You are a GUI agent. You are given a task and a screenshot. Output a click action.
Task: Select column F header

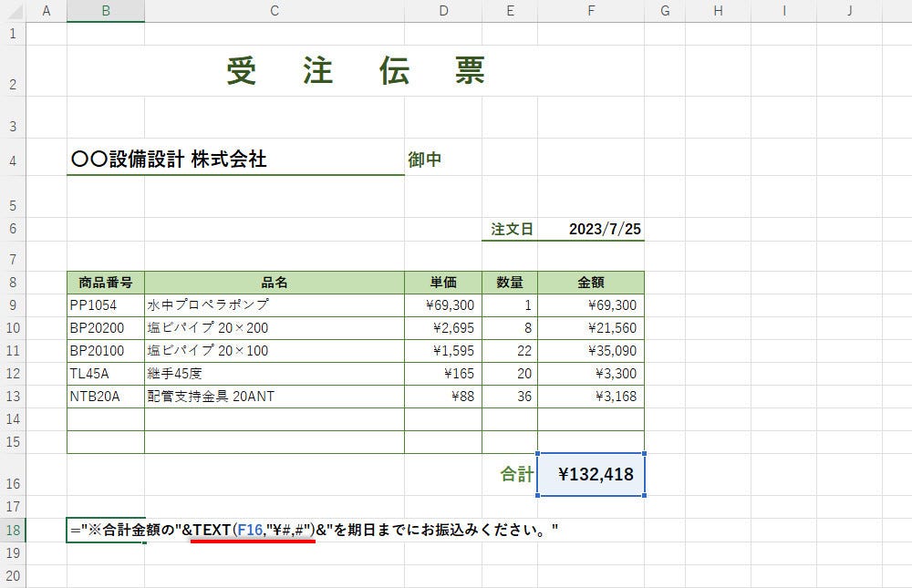591,11
